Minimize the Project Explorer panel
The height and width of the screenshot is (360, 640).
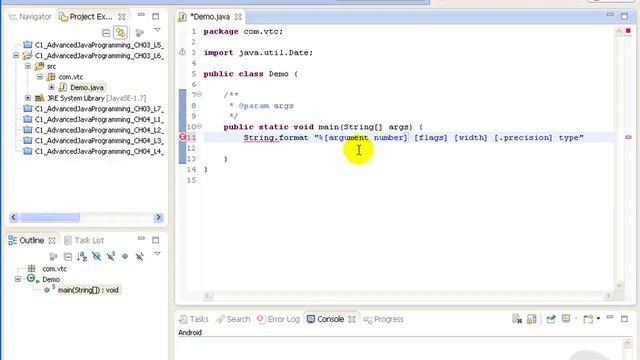coord(141,15)
